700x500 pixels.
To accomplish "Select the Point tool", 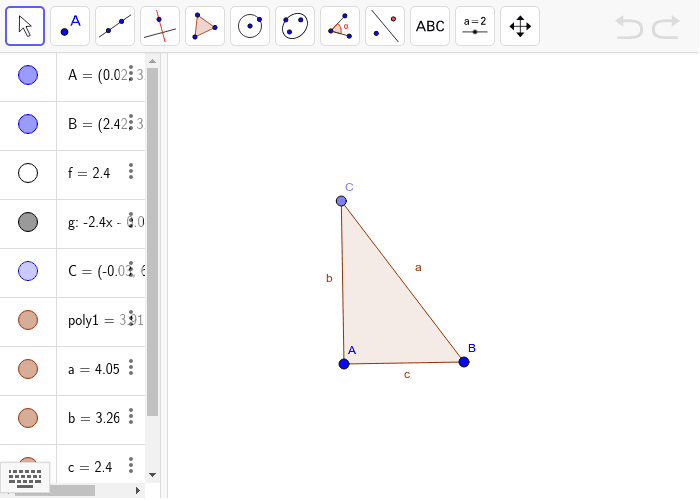I will click(x=70, y=26).
